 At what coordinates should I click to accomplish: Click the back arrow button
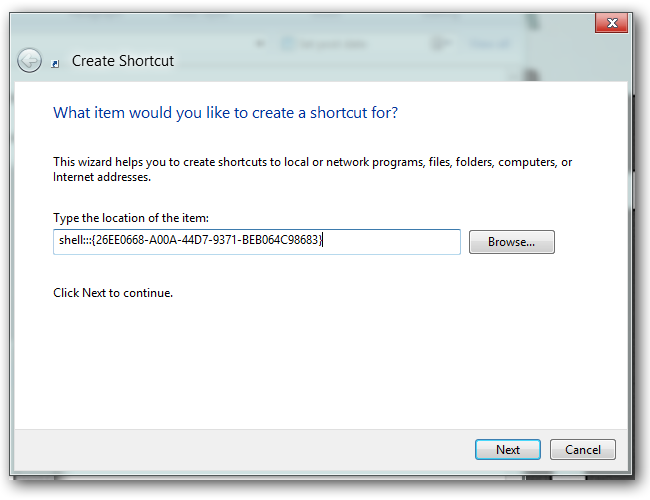[29, 61]
